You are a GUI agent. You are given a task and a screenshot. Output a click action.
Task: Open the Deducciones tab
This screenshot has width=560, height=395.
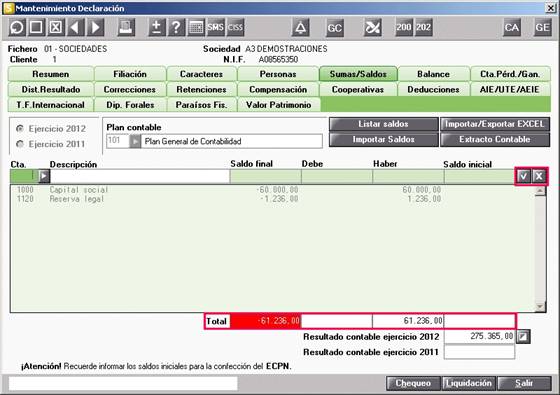pyautogui.click(x=434, y=89)
